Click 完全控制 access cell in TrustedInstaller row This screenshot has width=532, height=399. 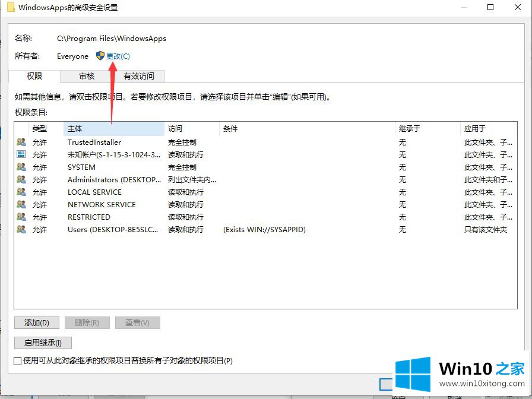pyautogui.click(x=182, y=142)
